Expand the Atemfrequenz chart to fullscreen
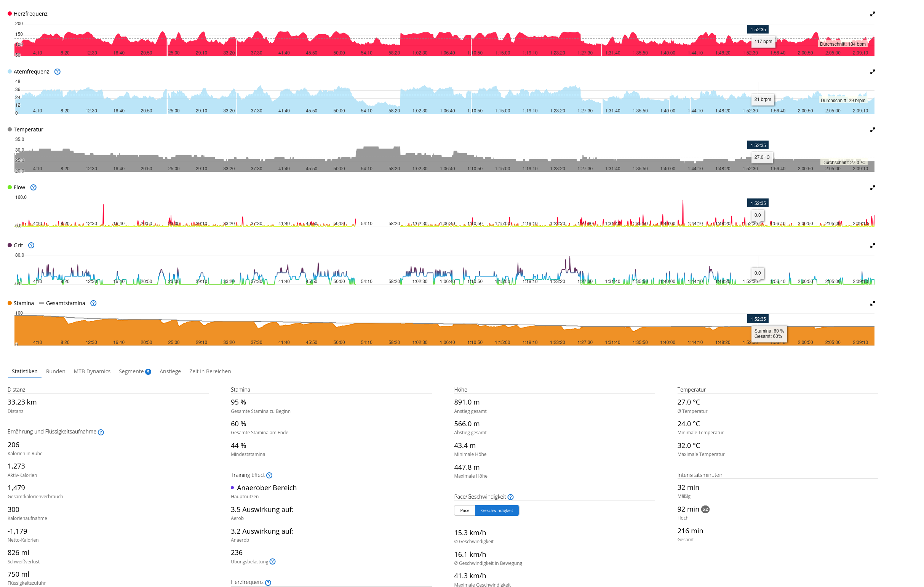The width and height of the screenshot is (924, 587). pyautogui.click(x=872, y=72)
